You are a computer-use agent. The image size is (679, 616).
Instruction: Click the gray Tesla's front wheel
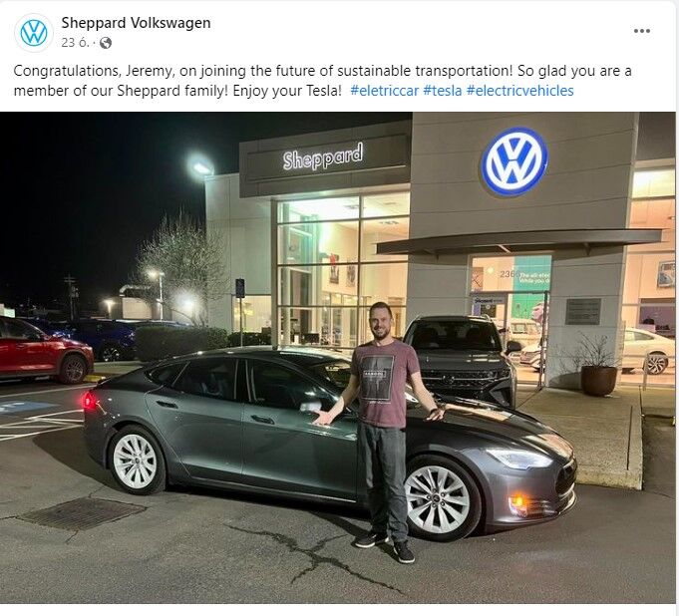coord(440,498)
